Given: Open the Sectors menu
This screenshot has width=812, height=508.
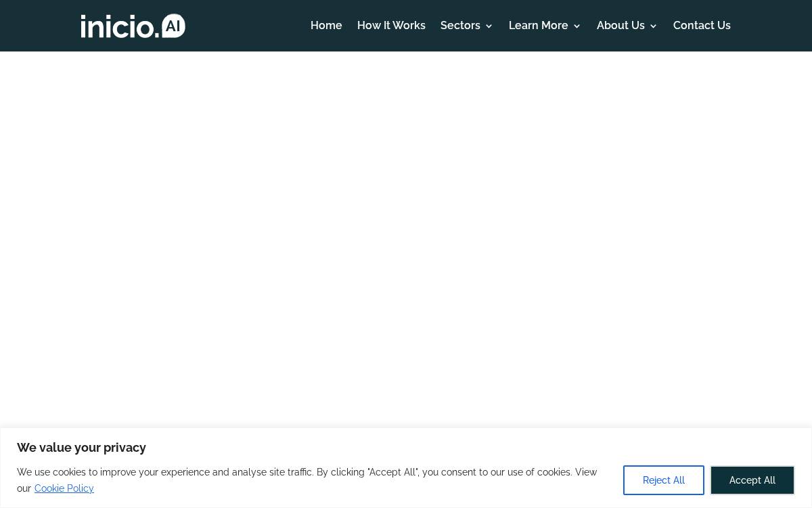Looking at the screenshot, I should 460,26.
